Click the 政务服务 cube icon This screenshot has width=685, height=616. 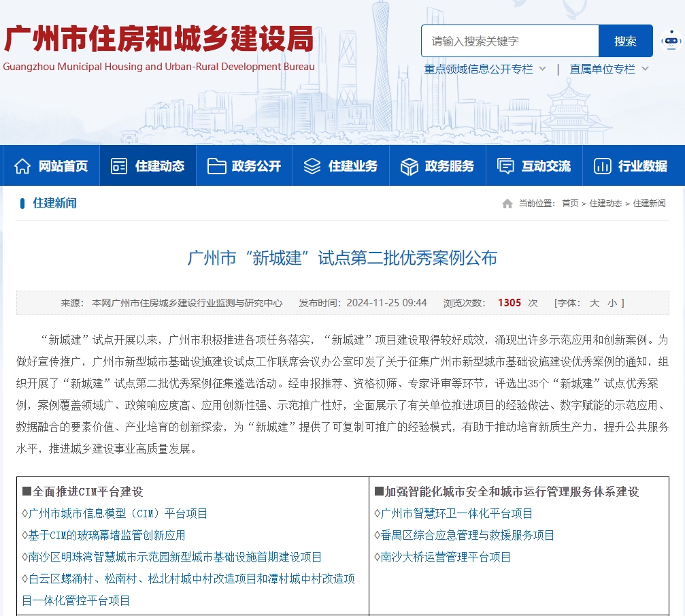tap(409, 165)
